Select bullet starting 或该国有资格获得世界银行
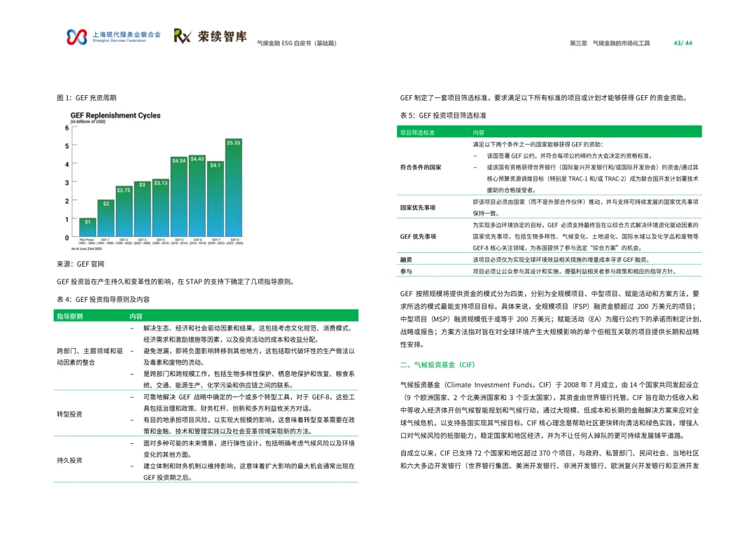This screenshot has width=756, height=535. click(x=593, y=179)
